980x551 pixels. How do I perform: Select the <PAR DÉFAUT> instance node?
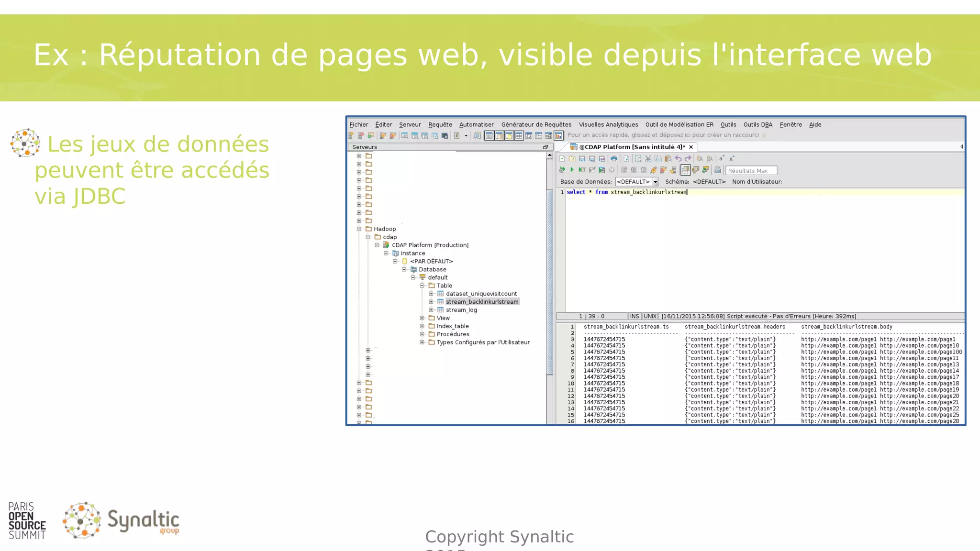pos(431,261)
